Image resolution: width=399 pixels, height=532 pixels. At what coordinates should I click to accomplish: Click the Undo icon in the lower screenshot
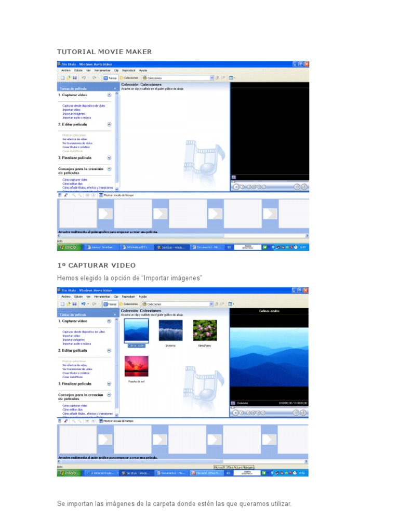coord(84,304)
